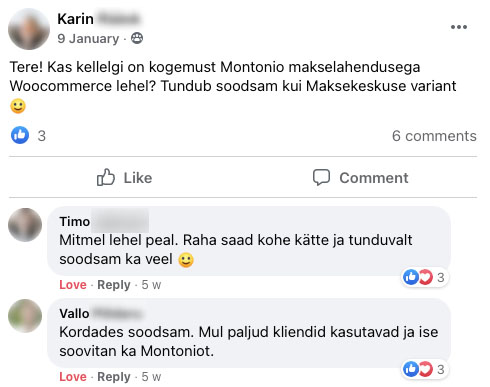Click Karin's profile picture

29,29
